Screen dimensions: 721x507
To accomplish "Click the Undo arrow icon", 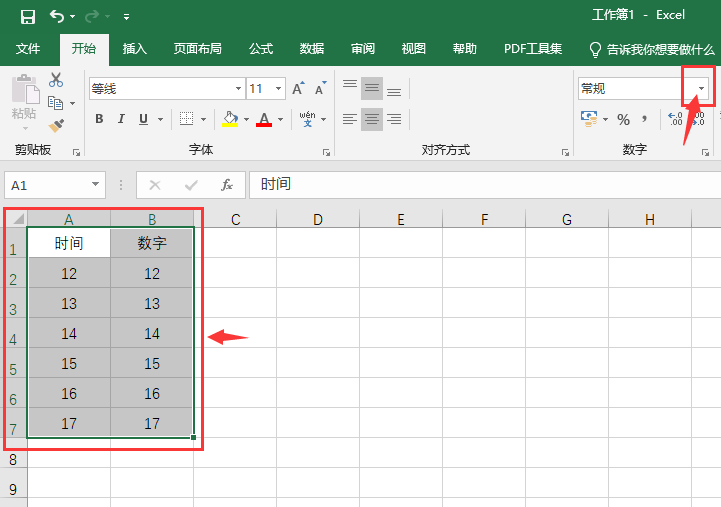I will (x=57, y=17).
